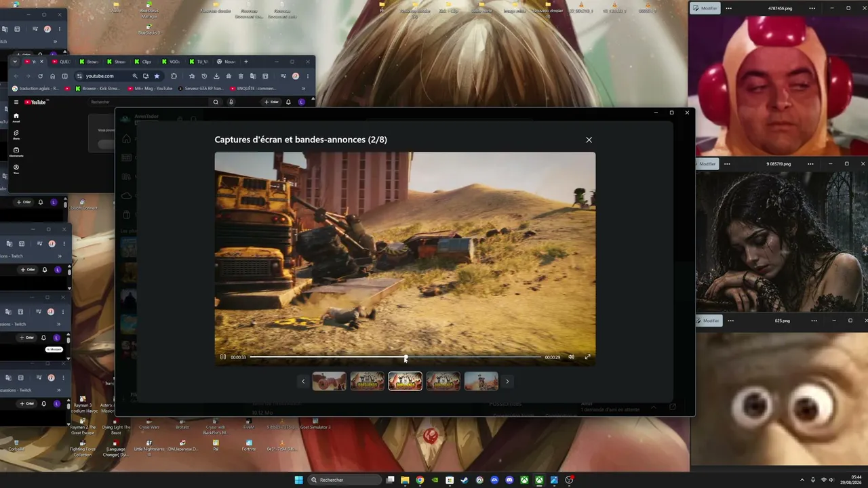Switch to the Nouve tab in Chrome
The image size is (868, 488).
226,62
